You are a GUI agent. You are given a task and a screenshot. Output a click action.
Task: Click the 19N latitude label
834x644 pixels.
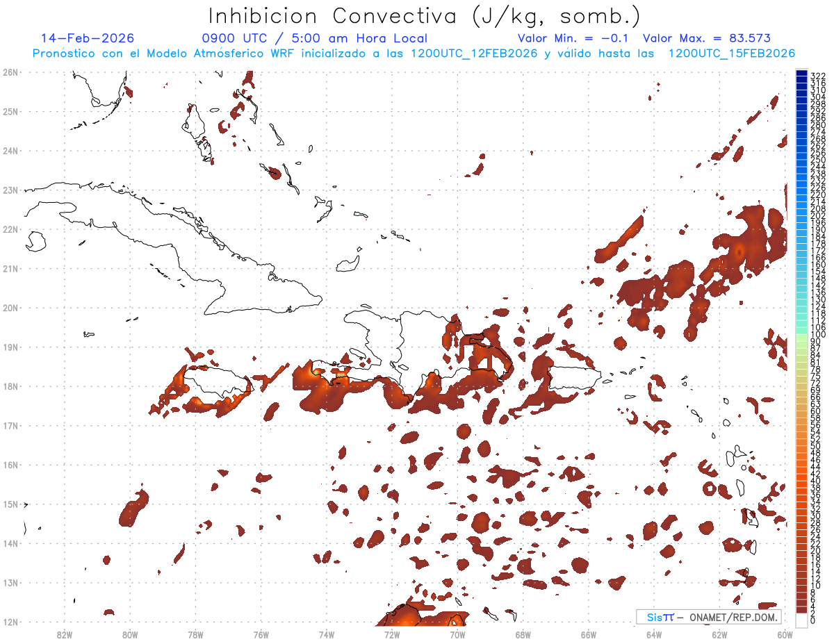[x=10, y=347]
